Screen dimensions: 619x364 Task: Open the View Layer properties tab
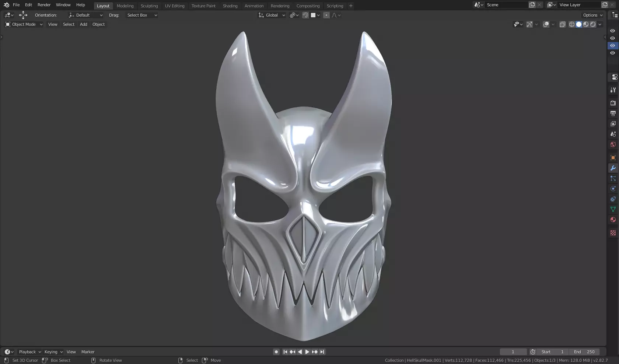[613, 124]
